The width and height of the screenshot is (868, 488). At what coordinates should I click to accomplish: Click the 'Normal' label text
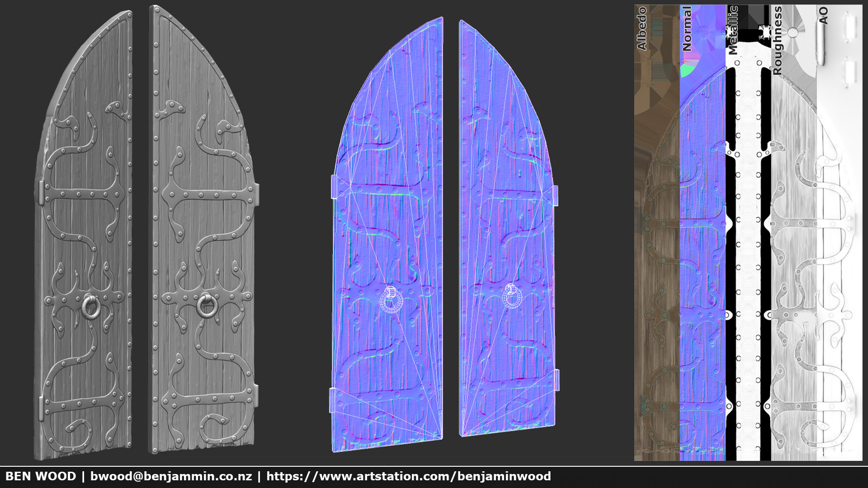point(687,29)
